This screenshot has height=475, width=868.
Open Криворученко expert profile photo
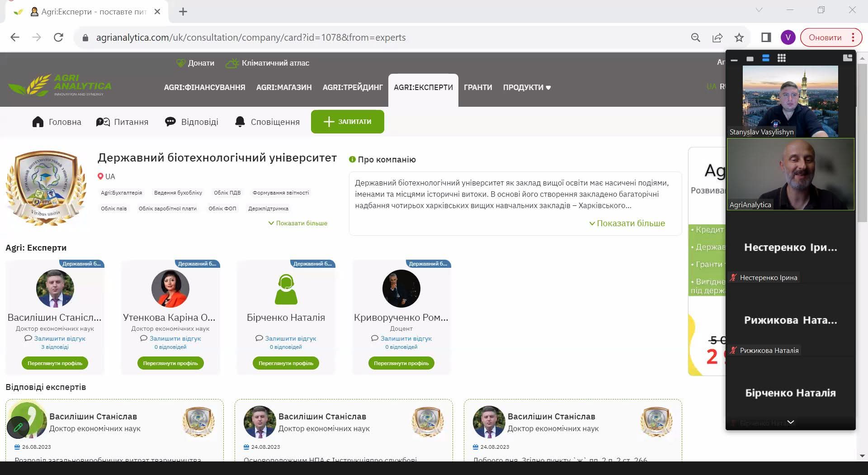pyautogui.click(x=401, y=289)
